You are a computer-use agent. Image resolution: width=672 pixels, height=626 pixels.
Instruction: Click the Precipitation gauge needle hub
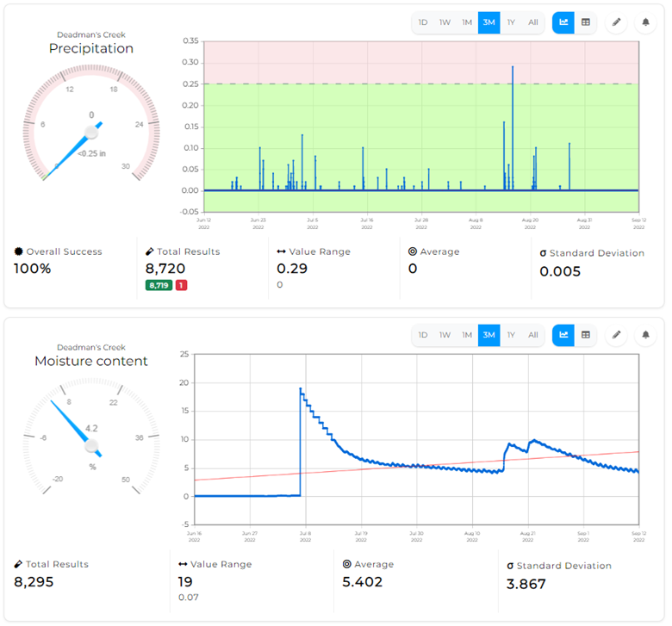coord(91,133)
